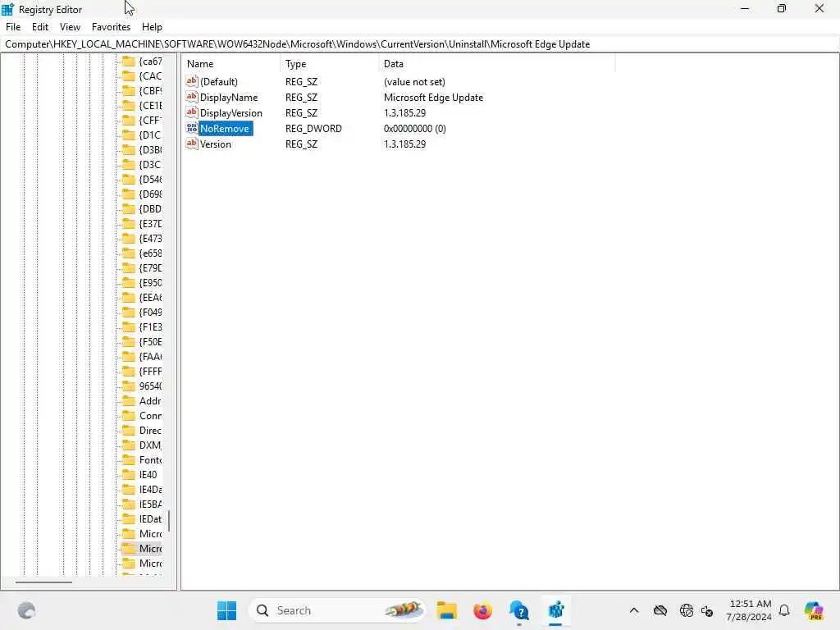
Task: Select the {CE1 key folder icon
Action: click(129, 106)
